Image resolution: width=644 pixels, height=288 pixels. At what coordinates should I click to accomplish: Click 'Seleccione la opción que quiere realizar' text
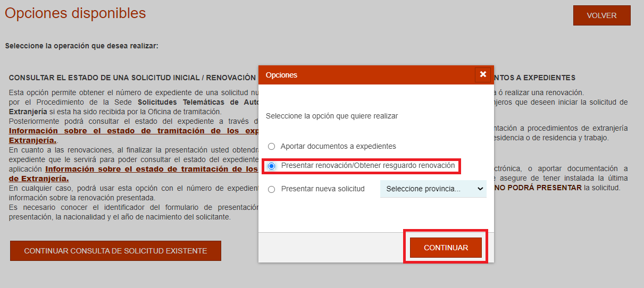click(x=332, y=115)
